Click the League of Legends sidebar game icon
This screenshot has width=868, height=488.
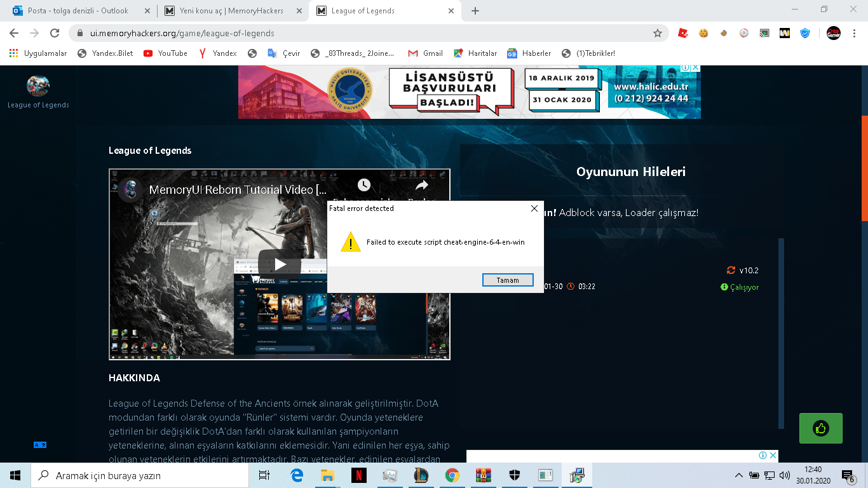coord(38,86)
